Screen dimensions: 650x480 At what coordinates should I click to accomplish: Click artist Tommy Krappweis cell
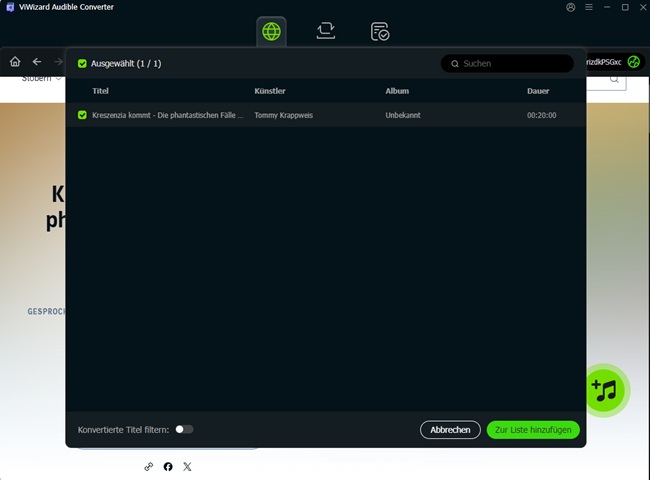284,115
